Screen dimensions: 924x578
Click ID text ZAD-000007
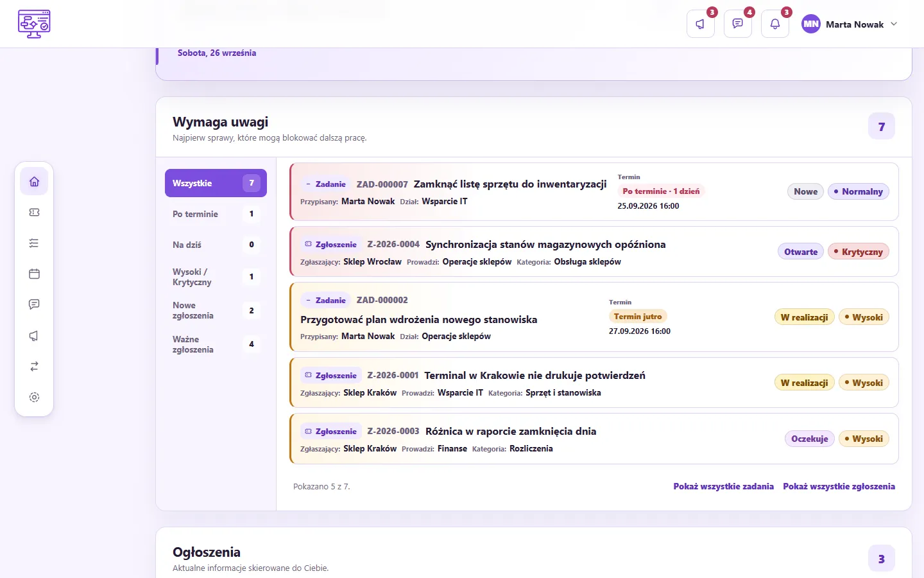382,184
